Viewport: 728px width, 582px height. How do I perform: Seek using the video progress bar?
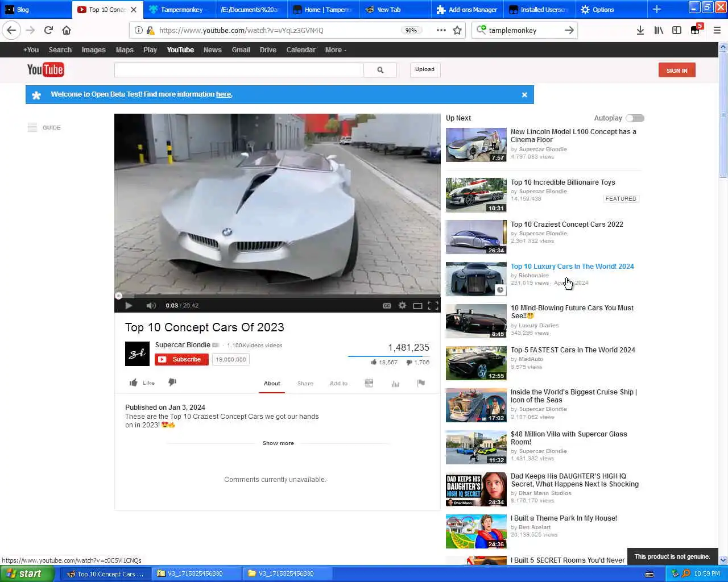tap(278, 296)
